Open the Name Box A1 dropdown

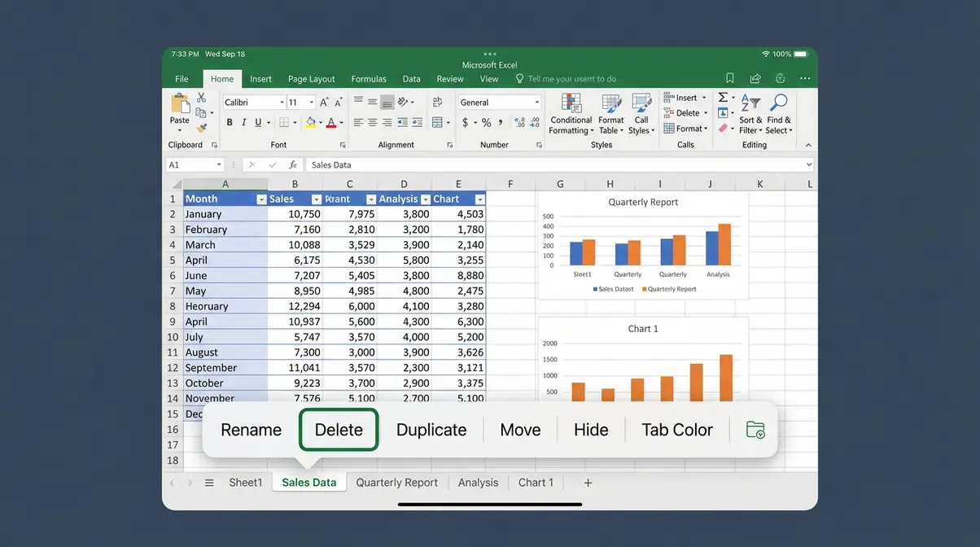tap(219, 164)
